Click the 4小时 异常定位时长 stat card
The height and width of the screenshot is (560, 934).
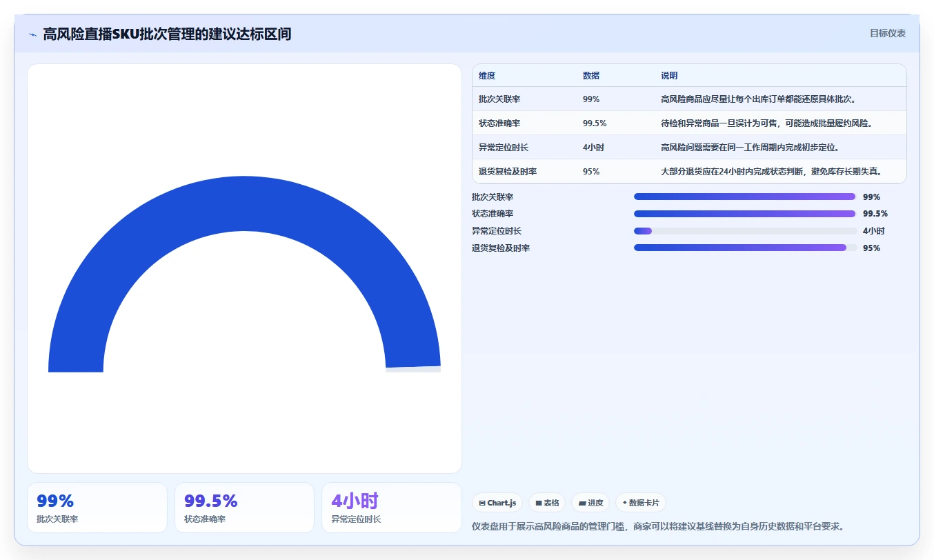click(x=392, y=508)
